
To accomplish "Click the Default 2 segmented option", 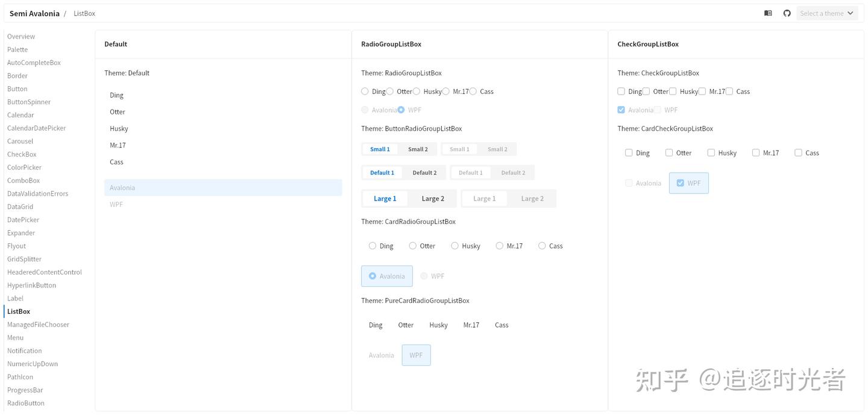I will click(x=424, y=173).
